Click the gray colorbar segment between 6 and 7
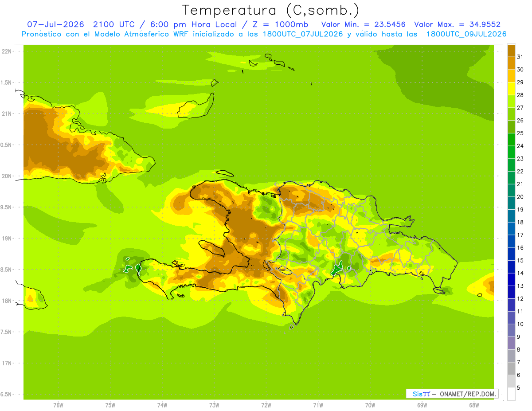This screenshot has width=532, height=411. [511, 368]
